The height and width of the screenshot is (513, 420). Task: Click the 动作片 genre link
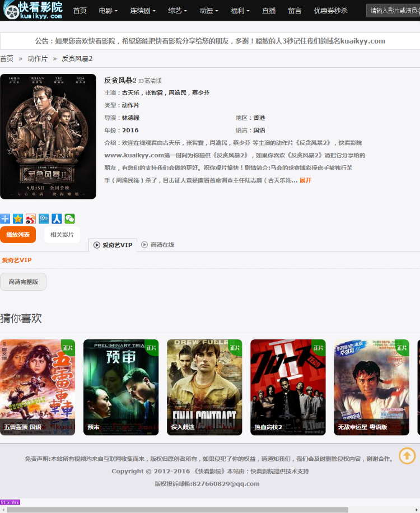coord(130,105)
